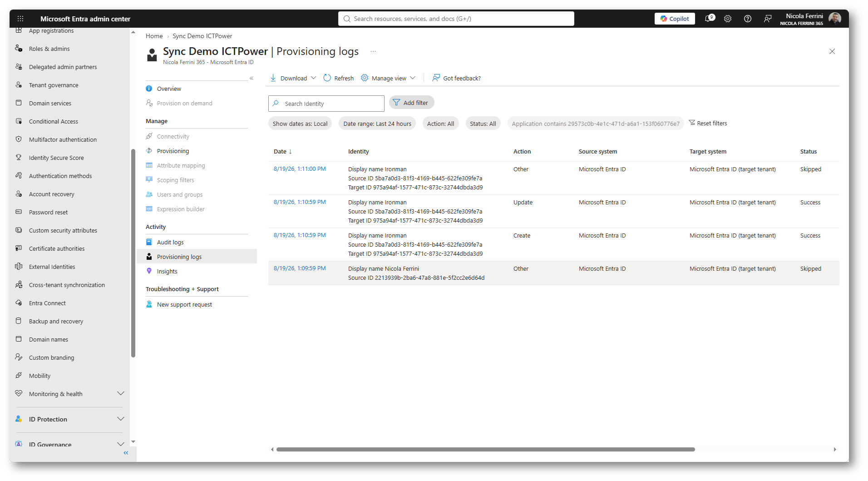Open New support request
This screenshot has width=868, height=481.
[184, 304]
